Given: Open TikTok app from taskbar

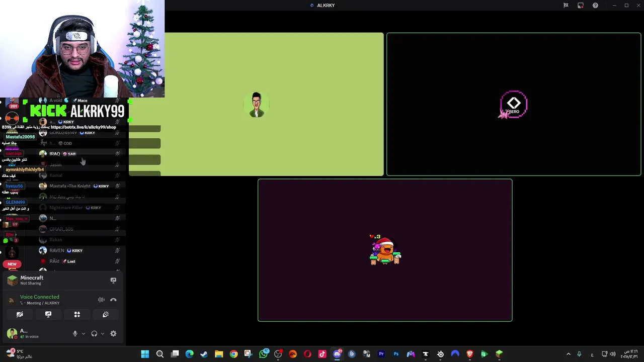Looking at the screenshot, I should (322, 354).
